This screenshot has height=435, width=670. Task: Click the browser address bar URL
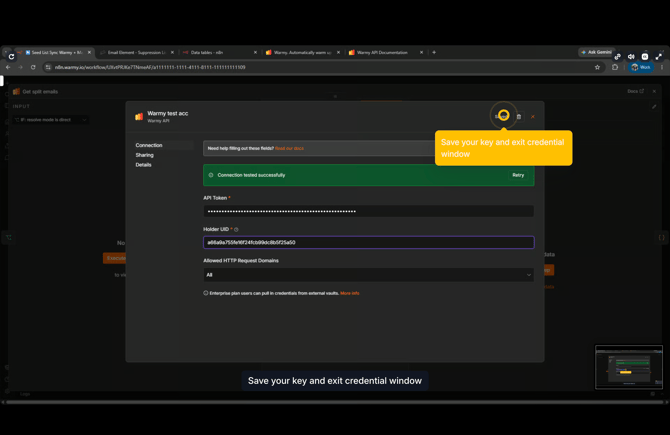point(150,67)
